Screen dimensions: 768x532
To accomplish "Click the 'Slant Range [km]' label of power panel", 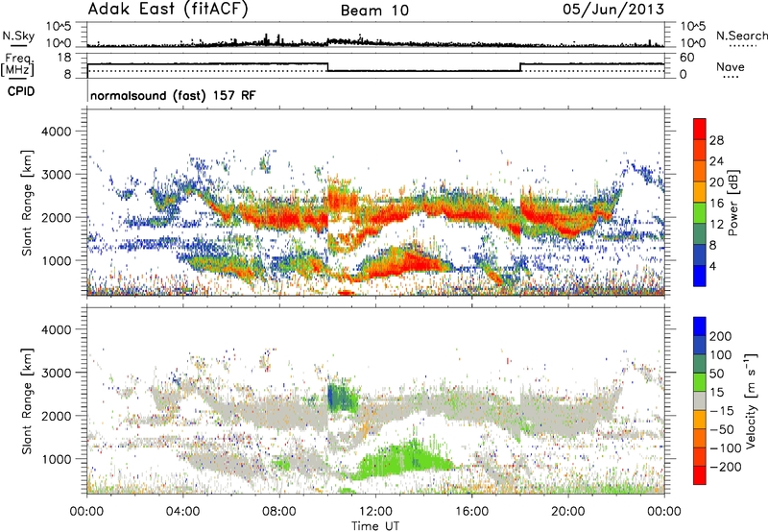I will coord(27,203).
